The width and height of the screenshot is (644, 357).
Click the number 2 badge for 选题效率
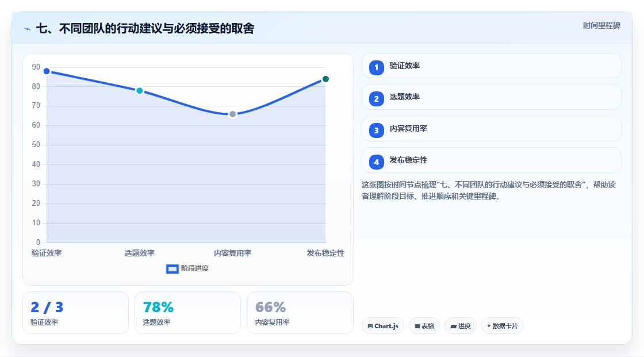coord(376,99)
